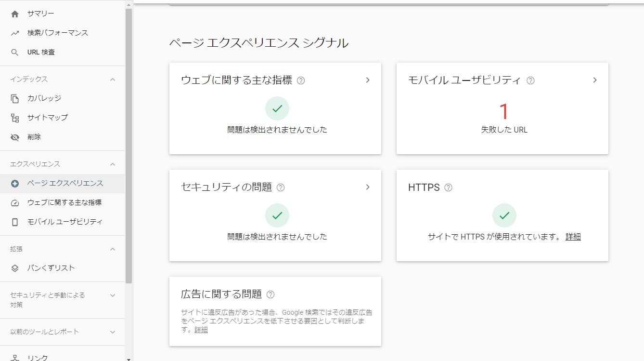Viewport: 644px width, 361px height.
Task: Click the pages icon beside カバレッジ
Action: [15, 98]
